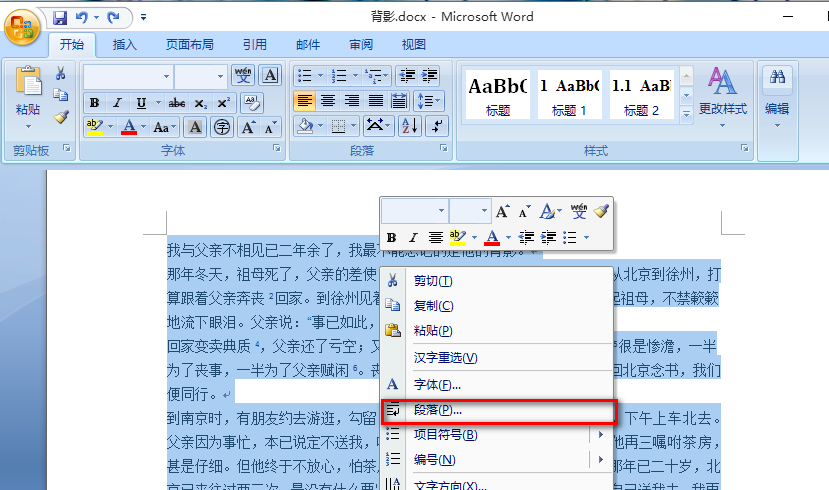This screenshot has height=490, width=829.
Task: Click the Office button logo
Action: coord(22,26)
